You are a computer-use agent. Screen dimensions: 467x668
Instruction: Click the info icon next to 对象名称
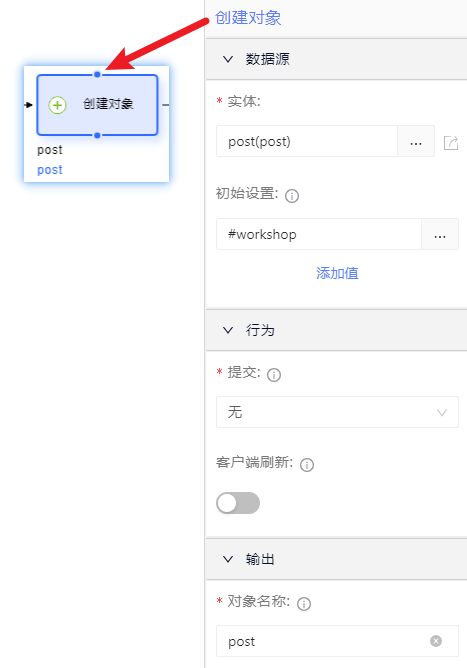(x=304, y=604)
